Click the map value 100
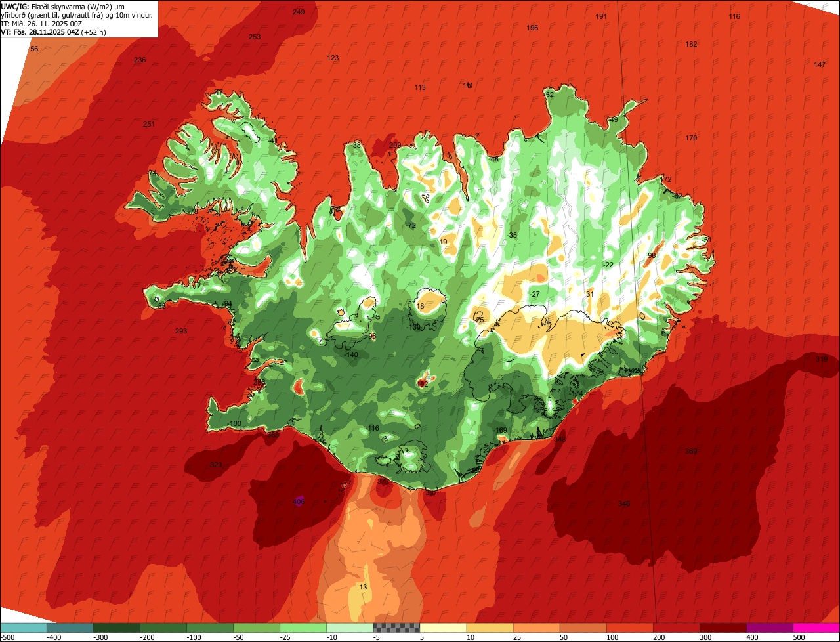This screenshot has width=840, height=642. pos(236,424)
